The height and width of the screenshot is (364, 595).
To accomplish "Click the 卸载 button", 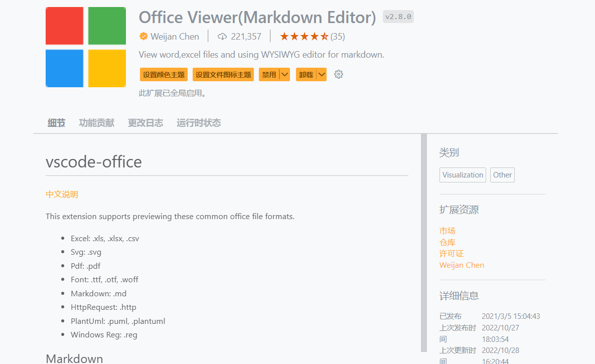I will [306, 75].
